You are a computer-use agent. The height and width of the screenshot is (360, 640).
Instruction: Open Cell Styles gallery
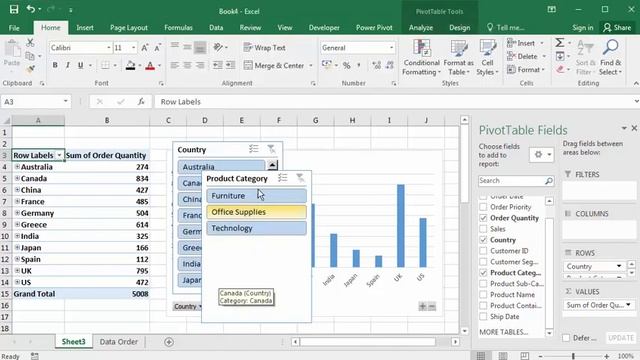click(487, 58)
